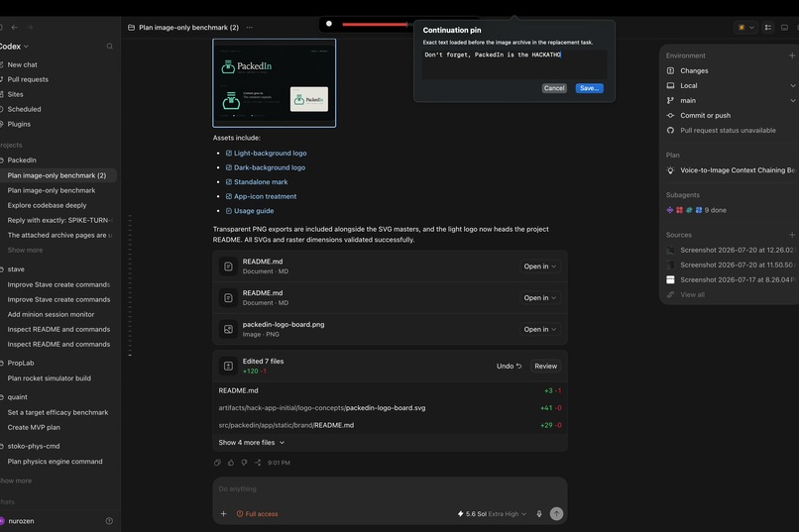The image size is (799, 532).
Task: Expand Open in for first README.md
Action: (x=540, y=266)
